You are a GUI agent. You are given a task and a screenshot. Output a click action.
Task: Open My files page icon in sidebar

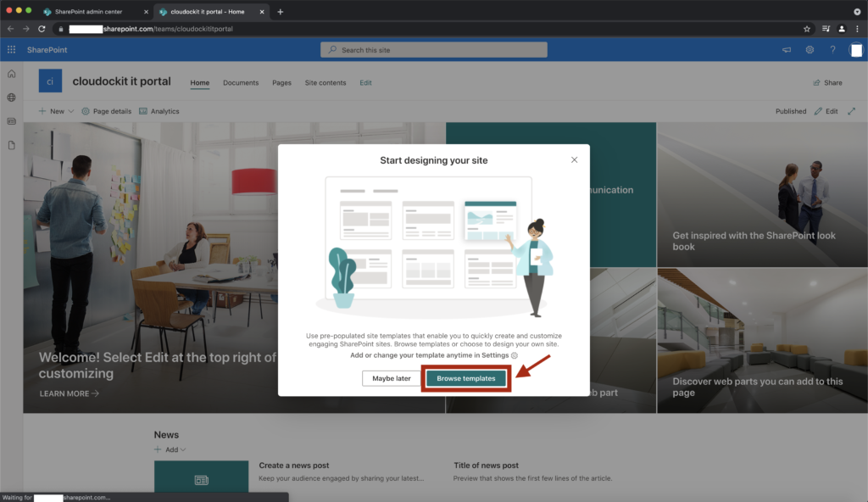click(12, 145)
